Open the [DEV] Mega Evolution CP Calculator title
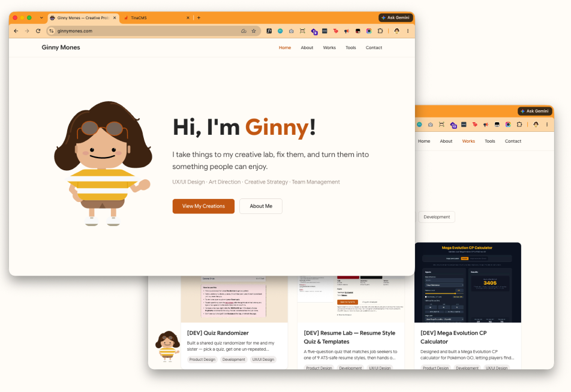 point(453,337)
